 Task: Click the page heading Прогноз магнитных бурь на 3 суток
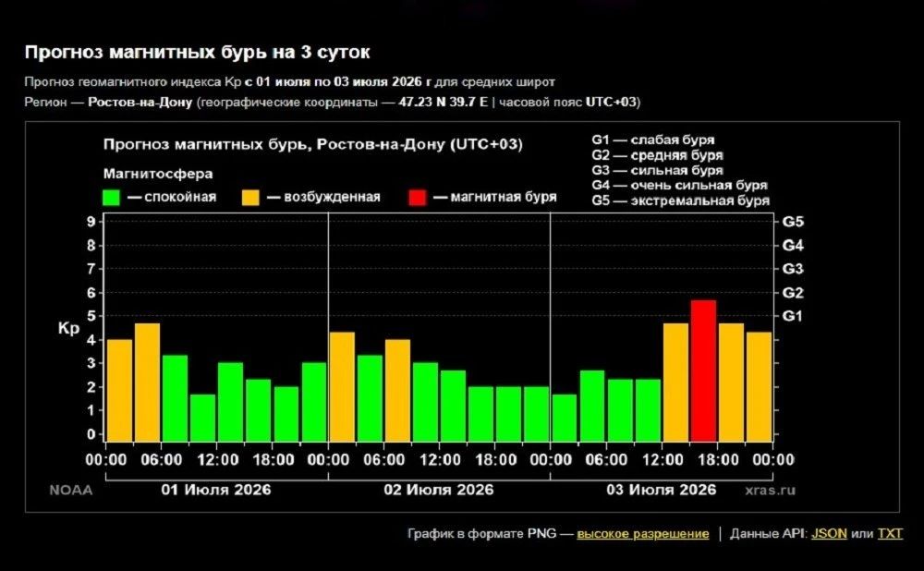pos(197,53)
